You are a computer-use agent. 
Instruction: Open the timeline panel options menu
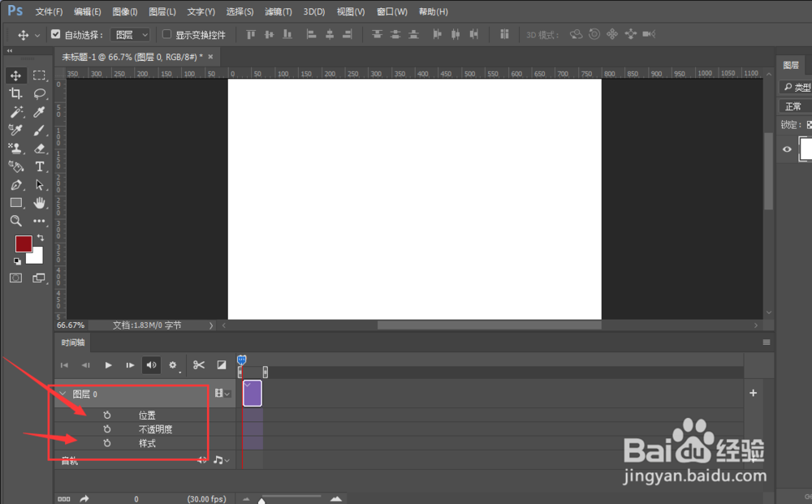point(767,342)
